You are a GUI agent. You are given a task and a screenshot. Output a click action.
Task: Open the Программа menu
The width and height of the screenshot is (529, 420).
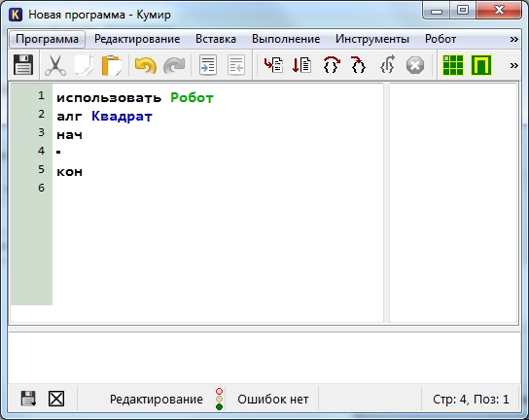[47, 39]
